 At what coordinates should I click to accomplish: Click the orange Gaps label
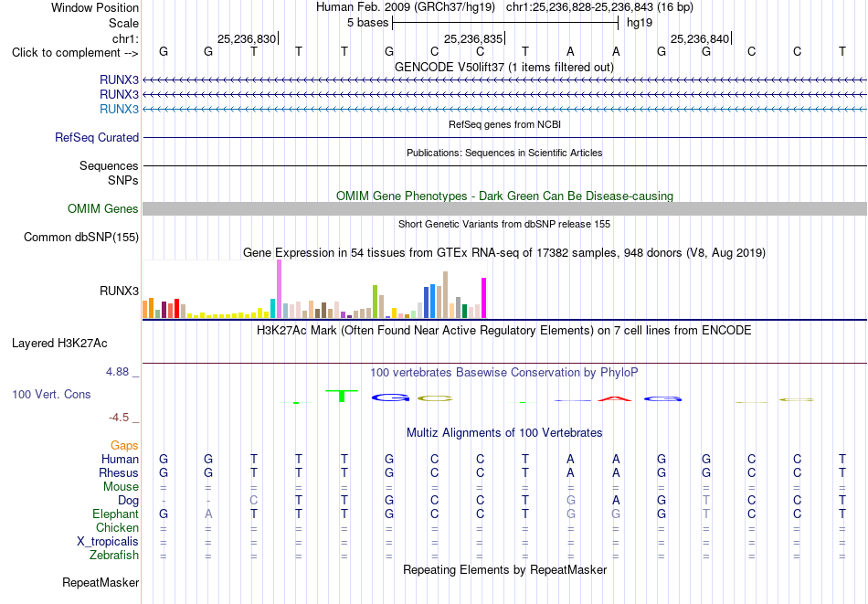pos(124,446)
